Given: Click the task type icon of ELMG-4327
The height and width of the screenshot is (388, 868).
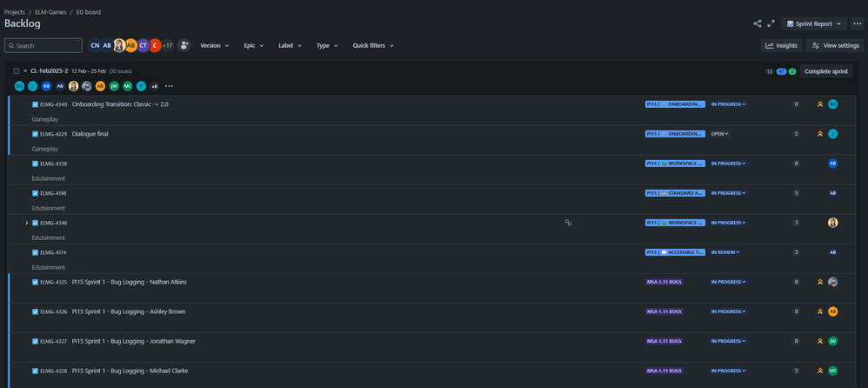Looking at the screenshot, I should tap(35, 342).
